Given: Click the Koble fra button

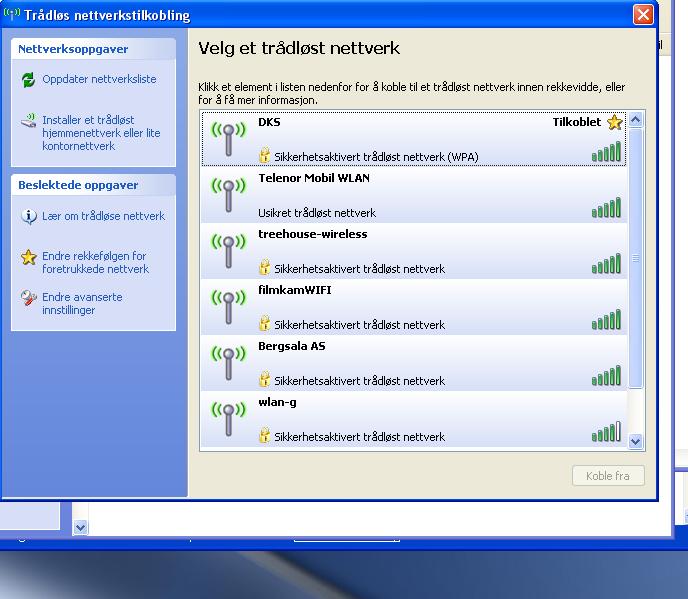Looking at the screenshot, I should (x=608, y=476).
